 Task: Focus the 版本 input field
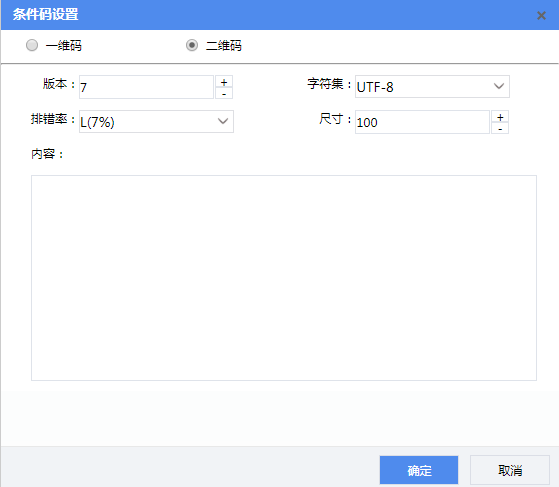coord(146,87)
